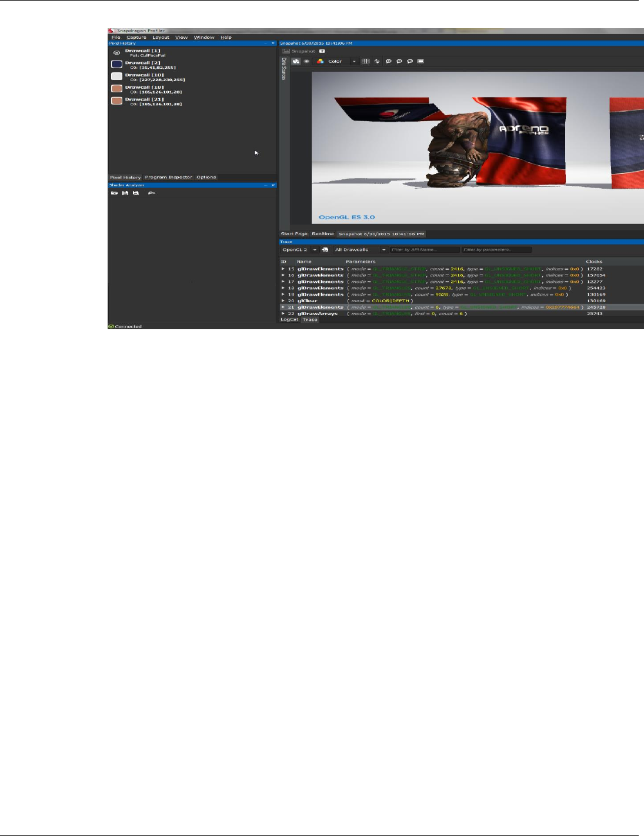Click the dark blue swatch for Drawcall [2]
Viewport: 644px width, 836px height.
(116, 64)
